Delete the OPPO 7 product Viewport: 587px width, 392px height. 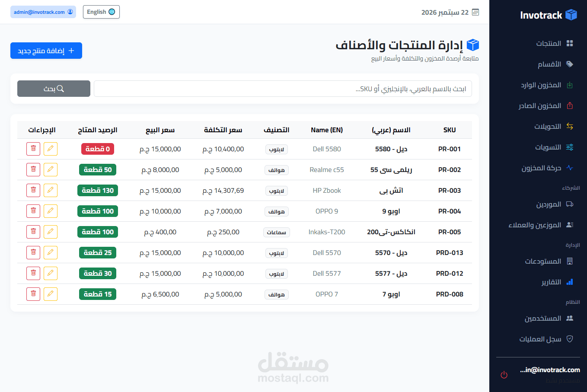click(x=33, y=294)
